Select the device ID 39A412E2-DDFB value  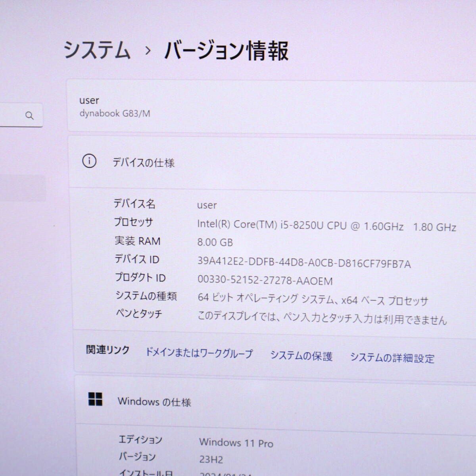pyautogui.click(x=304, y=263)
